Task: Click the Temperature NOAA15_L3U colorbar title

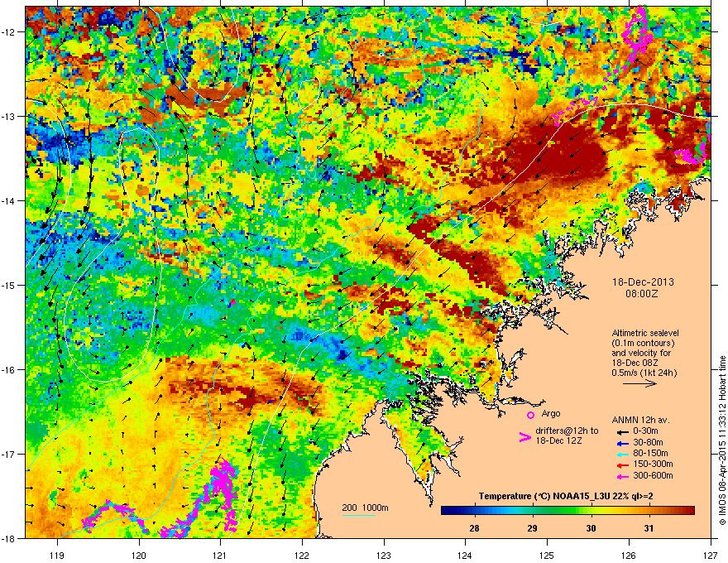Action: [566, 496]
